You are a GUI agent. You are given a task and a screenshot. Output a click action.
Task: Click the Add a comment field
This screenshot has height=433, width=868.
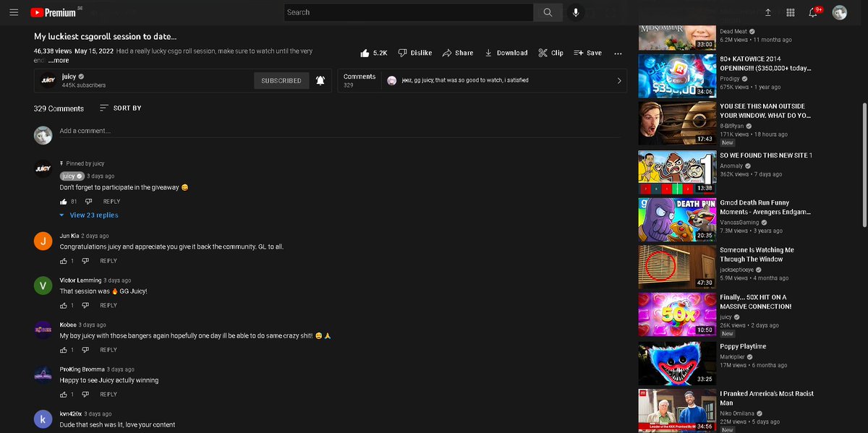[x=339, y=132]
